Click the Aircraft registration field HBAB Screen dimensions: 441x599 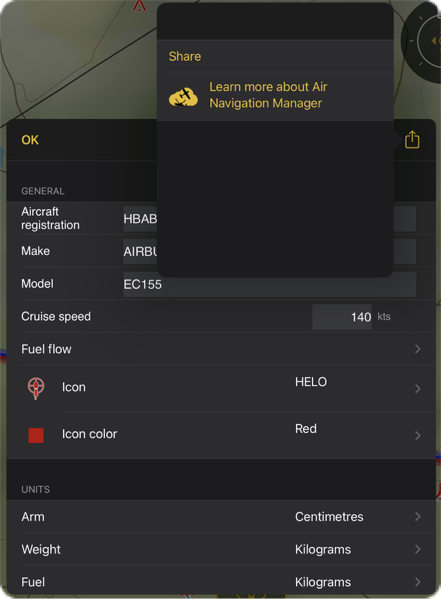[140, 219]
